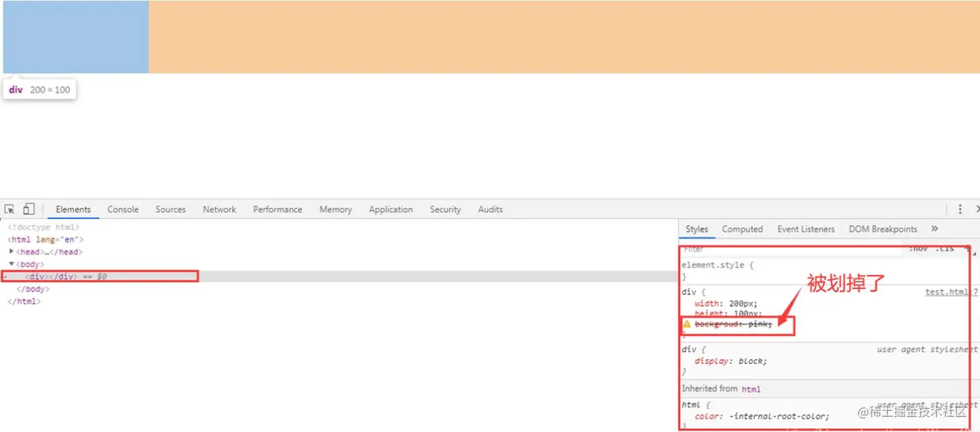Show more Styles pane tabs
The image size is (980, 432).
click(934, 229)
